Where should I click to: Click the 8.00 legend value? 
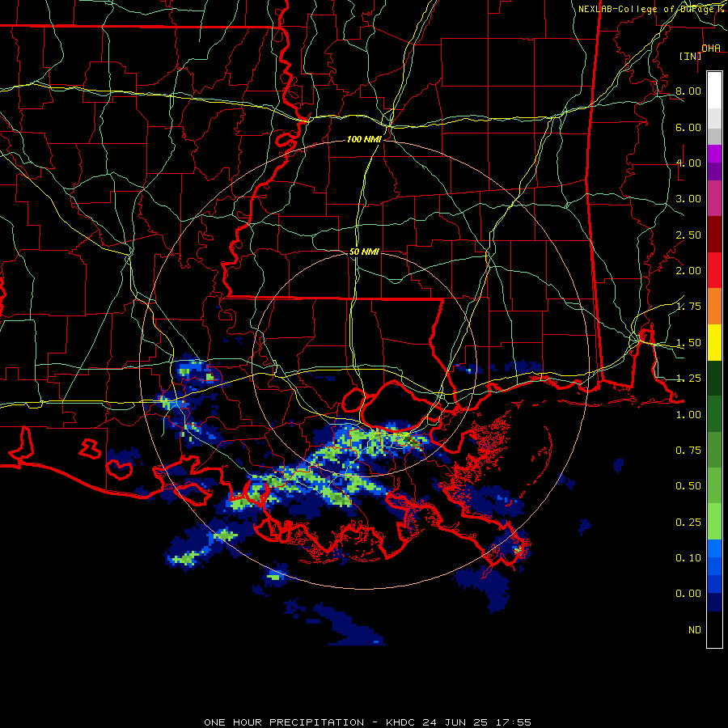688,91
